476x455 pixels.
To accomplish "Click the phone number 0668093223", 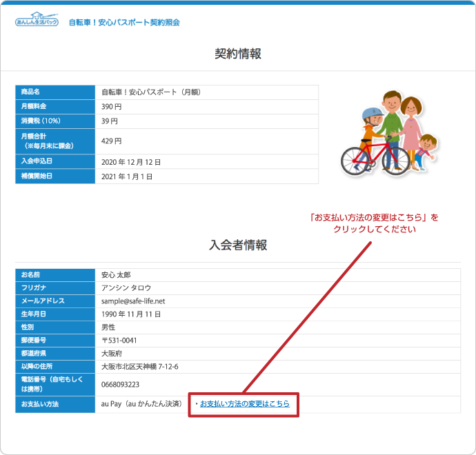I will (120, 385).
